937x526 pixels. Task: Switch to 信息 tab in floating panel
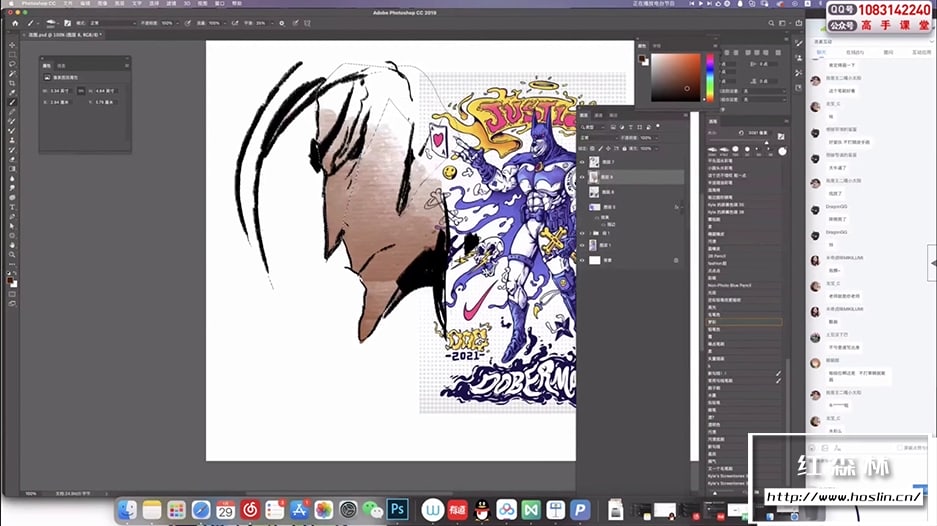61,66
